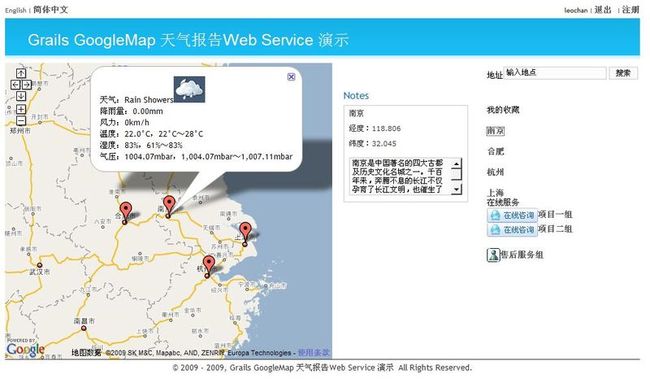650x383 pixels.
Task: Click the 降雨量 rainfall line in popup
Action: click(131, 111)
